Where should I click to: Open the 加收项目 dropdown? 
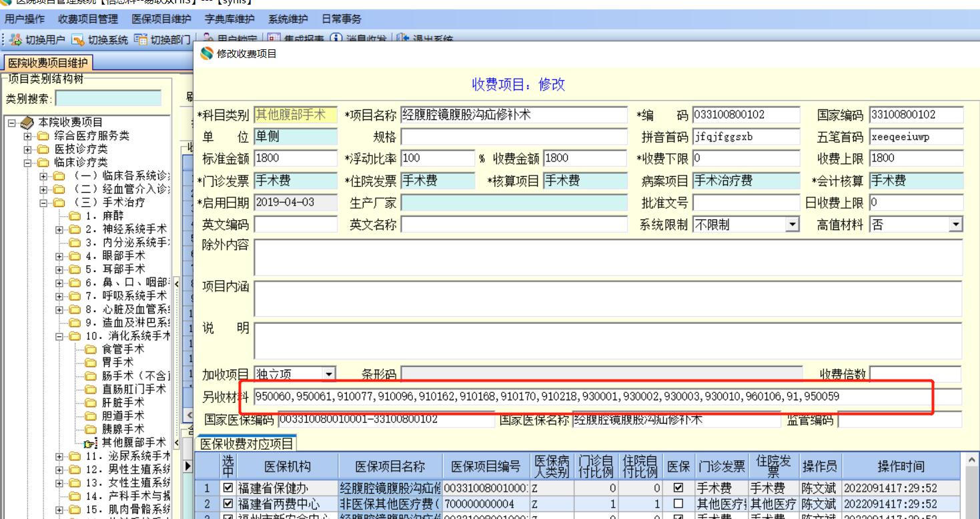click(328, 374)
